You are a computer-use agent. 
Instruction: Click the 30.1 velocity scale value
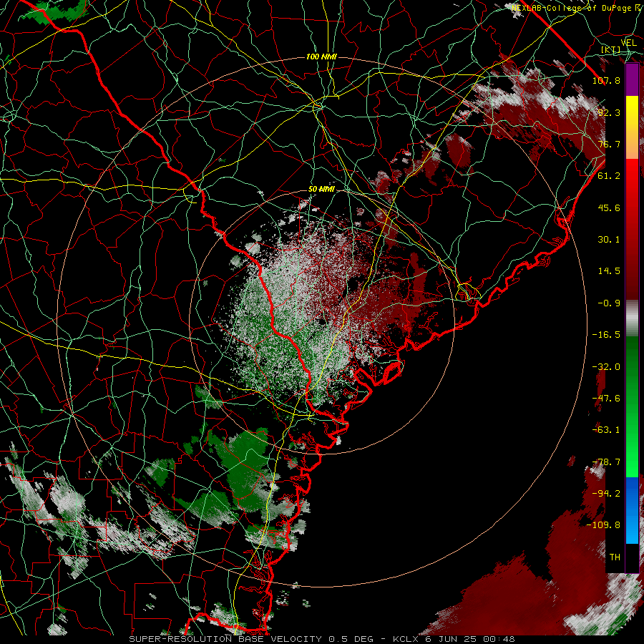point(609,240)
